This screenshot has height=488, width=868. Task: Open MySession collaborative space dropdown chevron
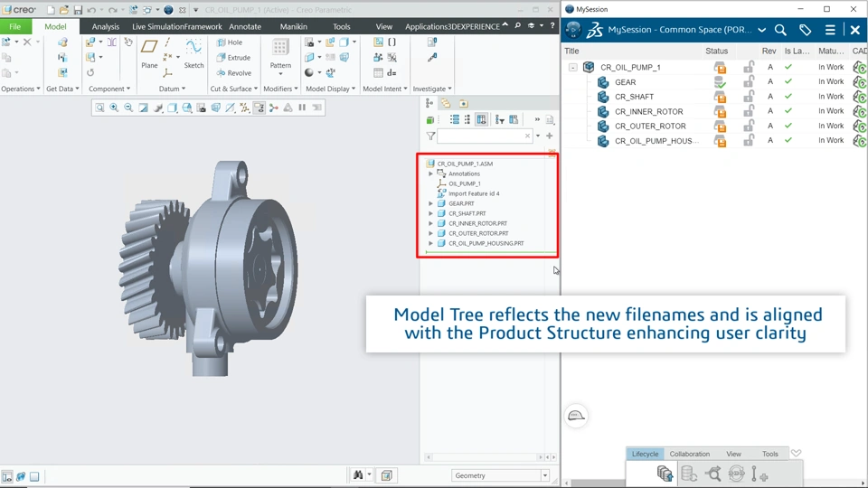(x=761, y=30)
